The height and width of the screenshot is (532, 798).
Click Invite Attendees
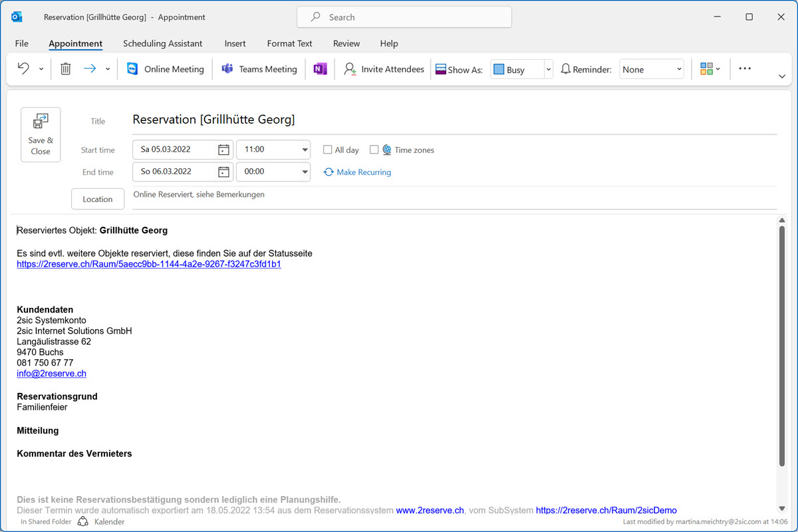coord(384,69)
